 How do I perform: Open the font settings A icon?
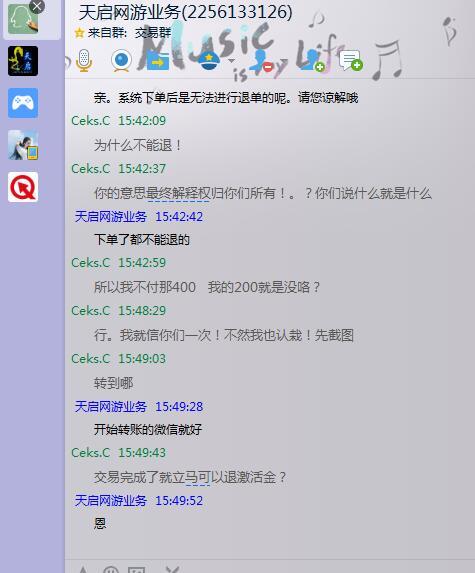[x=83, y=569]
